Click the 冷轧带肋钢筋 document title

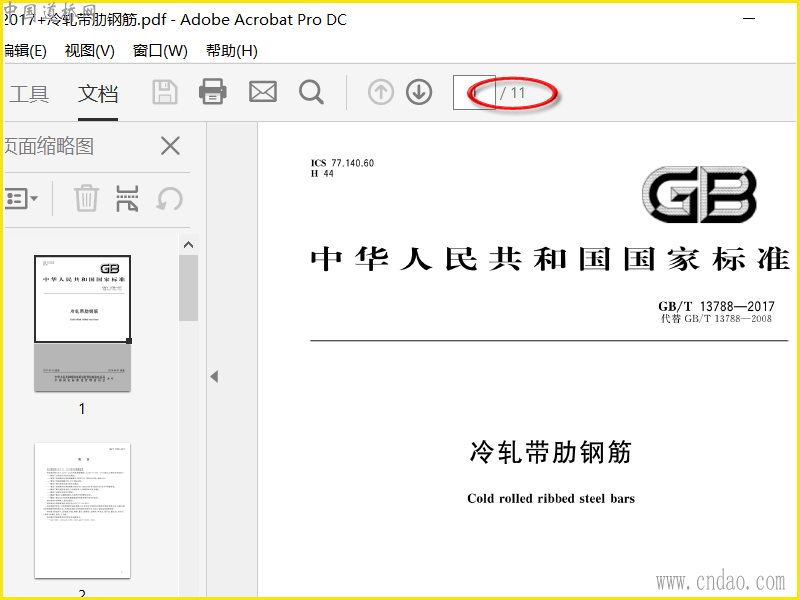(x=551, y=452)
